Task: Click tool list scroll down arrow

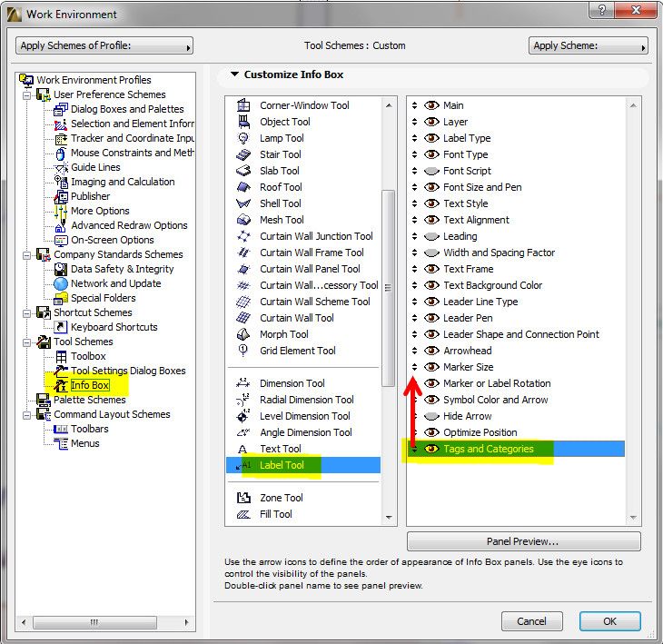Action: coord(389,518)
